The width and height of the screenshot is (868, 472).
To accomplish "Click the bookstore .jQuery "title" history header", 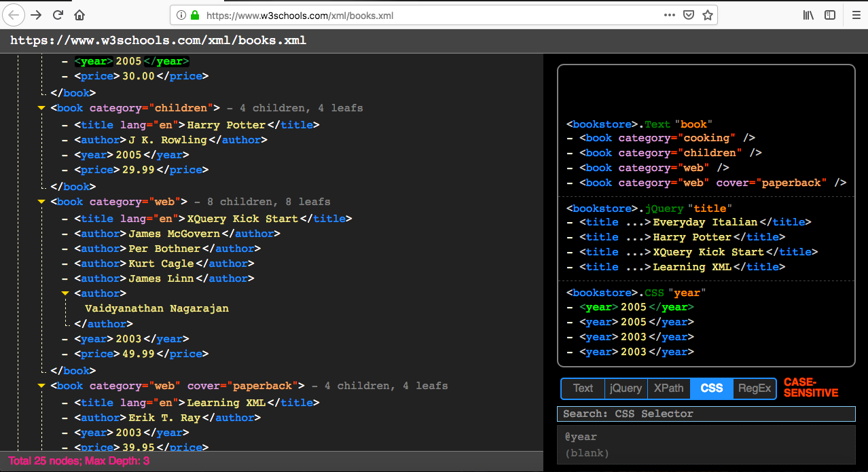I will (x=650, y=208).
